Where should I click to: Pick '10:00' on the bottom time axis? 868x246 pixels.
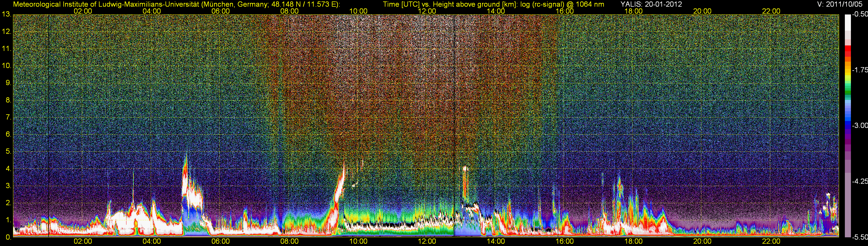click(x=358, y=241)
